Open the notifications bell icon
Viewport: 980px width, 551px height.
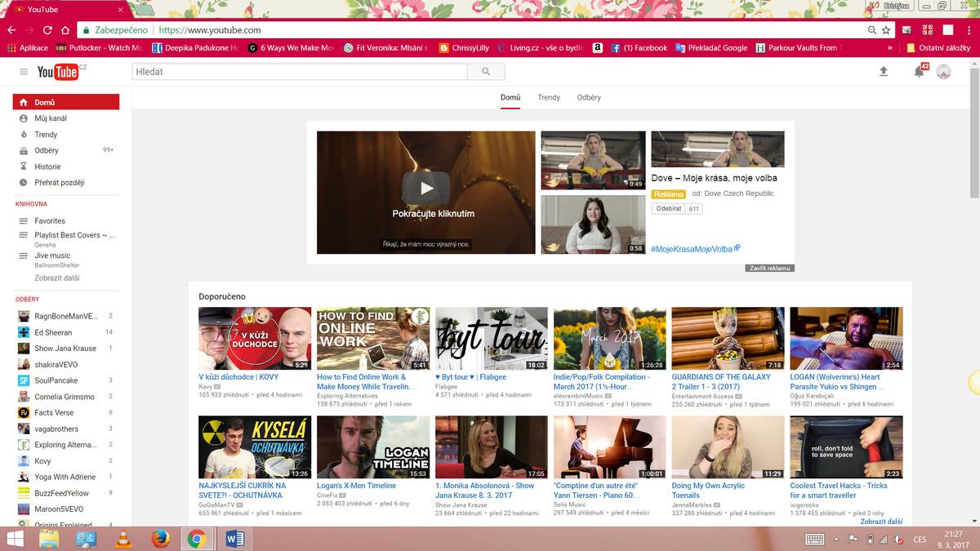919,72
